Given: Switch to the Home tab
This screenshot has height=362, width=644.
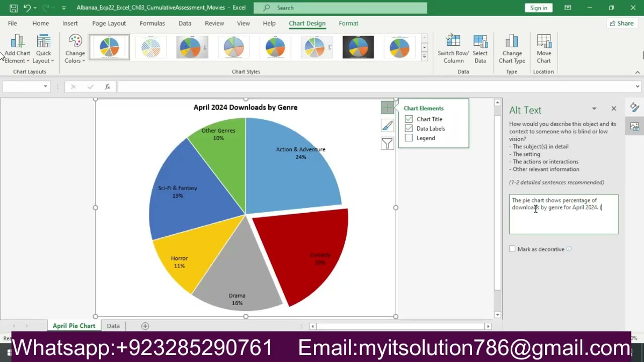Looking at the screenshot, I should click(x=41, y=23).
